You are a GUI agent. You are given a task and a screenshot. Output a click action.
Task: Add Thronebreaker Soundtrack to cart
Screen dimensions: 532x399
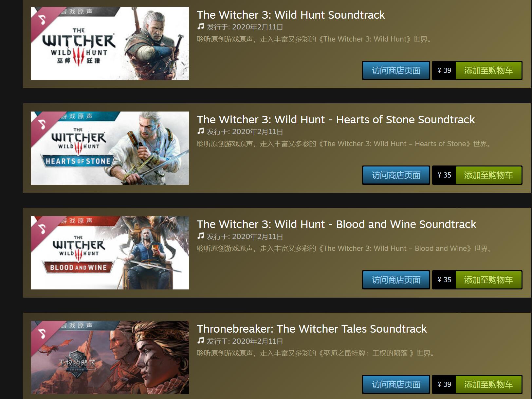pos(488,384)
